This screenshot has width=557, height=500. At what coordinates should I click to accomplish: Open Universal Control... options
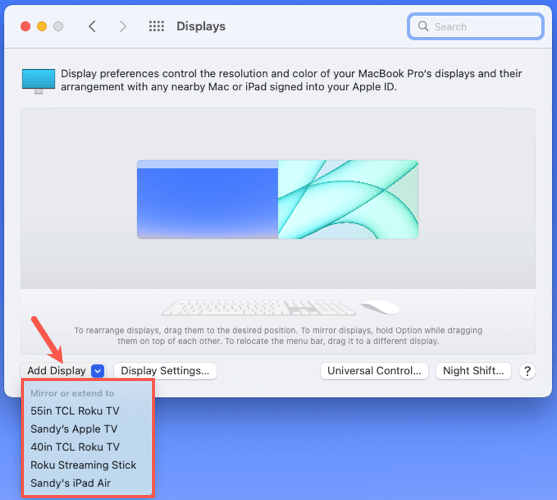click(x=374, y=371)
